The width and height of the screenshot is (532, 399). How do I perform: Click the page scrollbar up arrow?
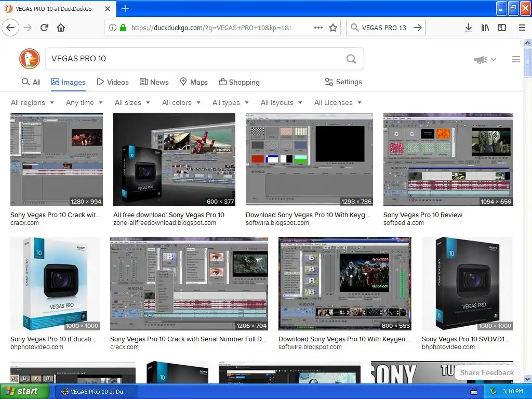tap(527, 43)
